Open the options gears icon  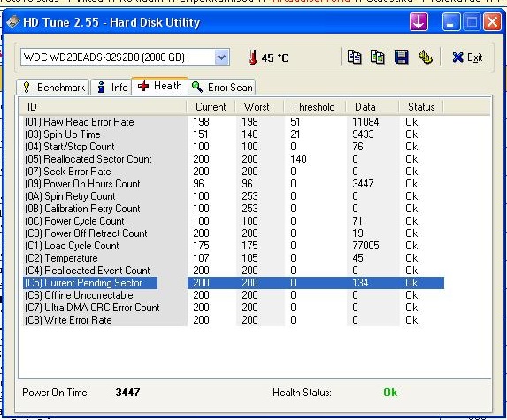pos(426,57)
